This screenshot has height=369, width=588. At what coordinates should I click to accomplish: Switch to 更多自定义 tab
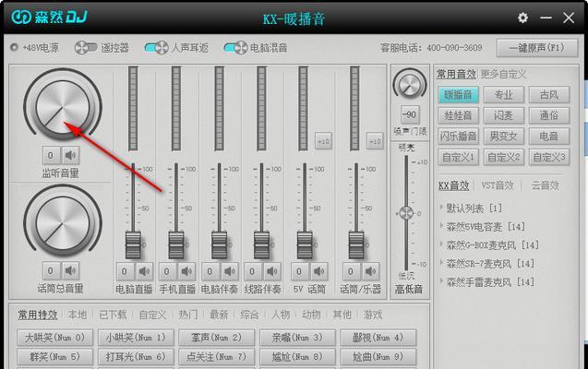(503, 74)
